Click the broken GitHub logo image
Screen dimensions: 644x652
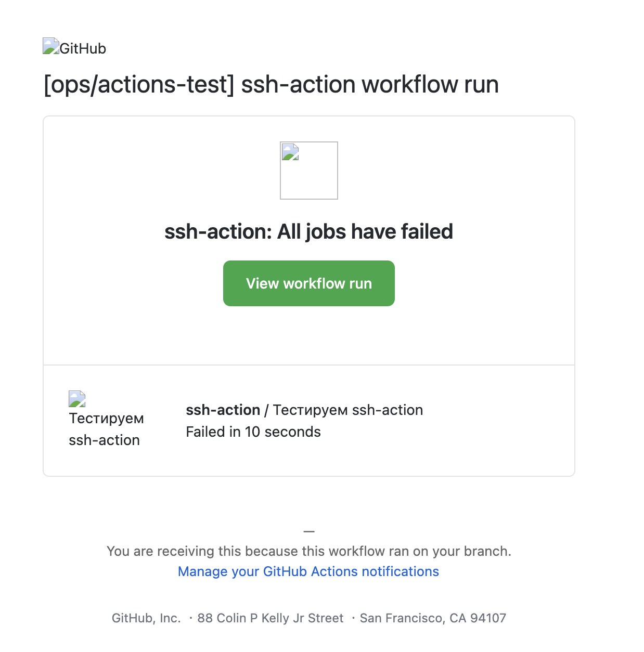coord(50,46)
